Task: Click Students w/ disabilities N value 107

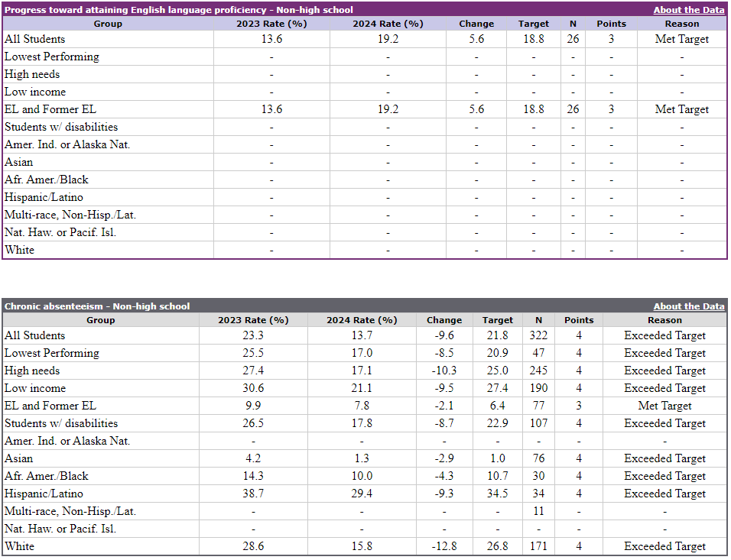Action: click(x=538, y=423)
